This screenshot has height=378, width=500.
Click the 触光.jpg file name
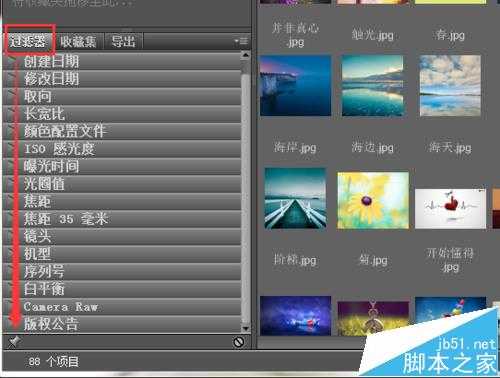[x=373, y=35]
